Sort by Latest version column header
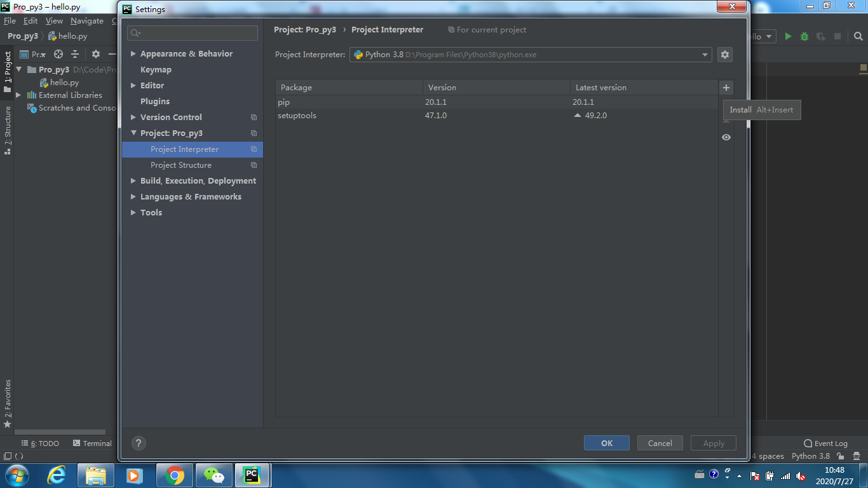Image resolution: width=868 pixels, height=488 pixels. [644, 88]
